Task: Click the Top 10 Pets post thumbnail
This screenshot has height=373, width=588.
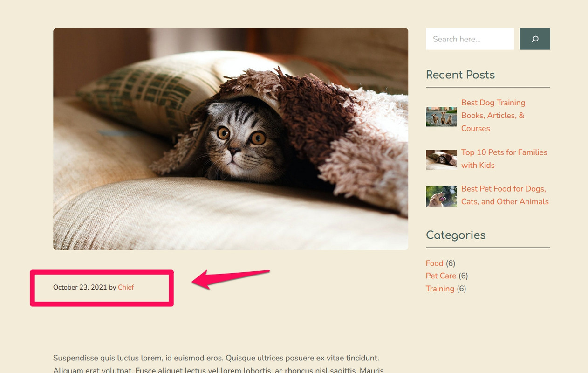Action: click(441, 159)
